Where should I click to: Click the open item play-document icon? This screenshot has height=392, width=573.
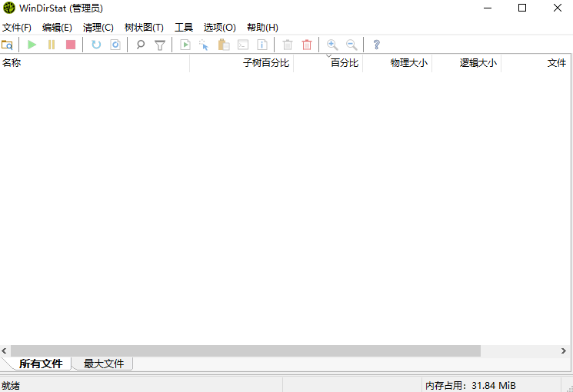185,45
